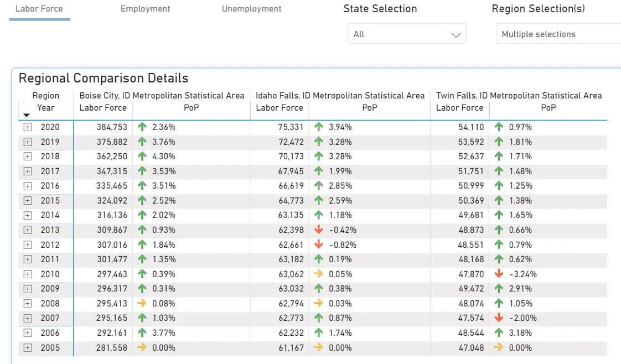Click the green up arrow beside Twin Falls 0.97%
Image resolution: width=621 pixels, height=364 pixels.
click(499, 127)
